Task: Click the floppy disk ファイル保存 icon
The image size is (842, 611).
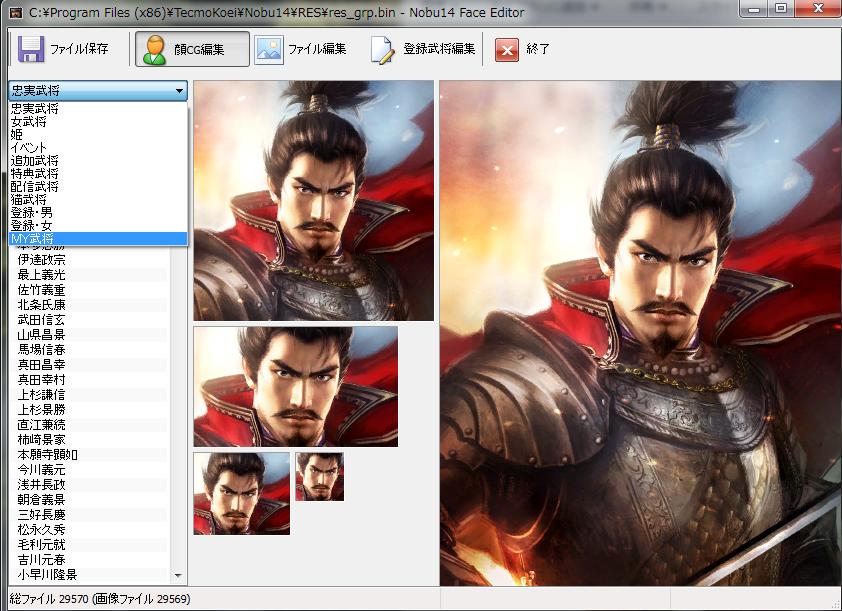Action: click(x=31, y=49)
